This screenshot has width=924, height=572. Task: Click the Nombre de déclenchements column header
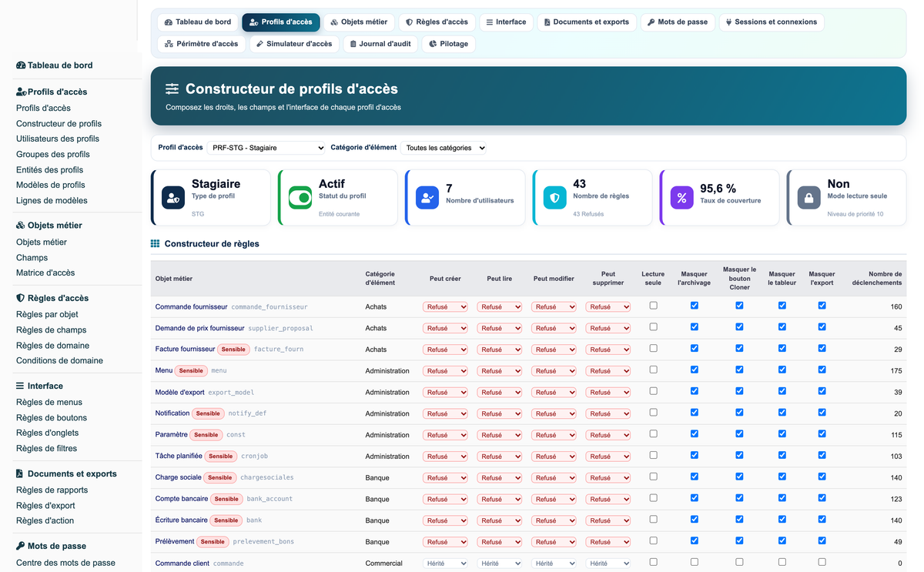877,278
